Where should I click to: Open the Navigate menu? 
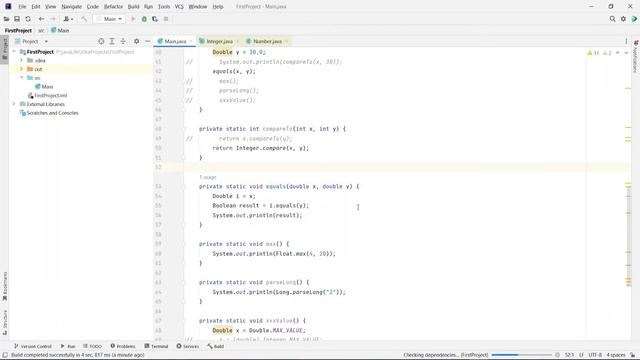pyautogui.click(x=71, y=7)
